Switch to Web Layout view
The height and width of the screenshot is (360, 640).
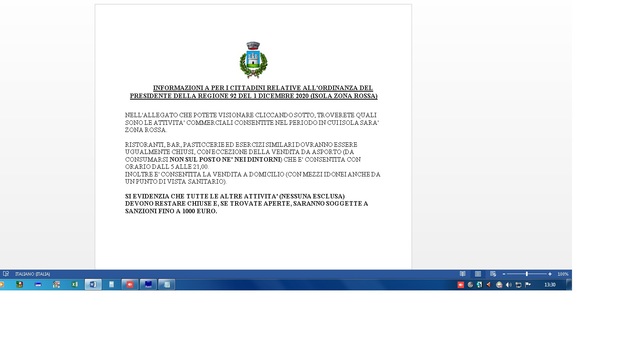tap(493, 274)
